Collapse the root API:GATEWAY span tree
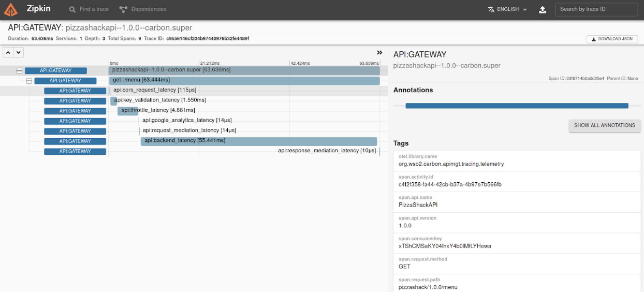 click(19, 70)
